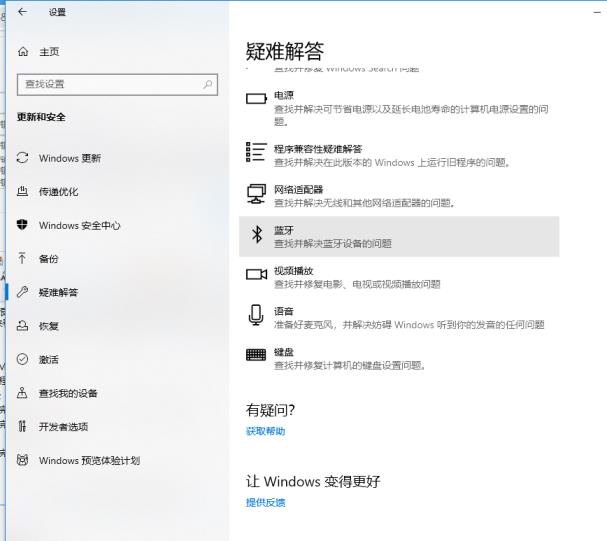Click the keyboard icon for 键盘

point(256,354)
